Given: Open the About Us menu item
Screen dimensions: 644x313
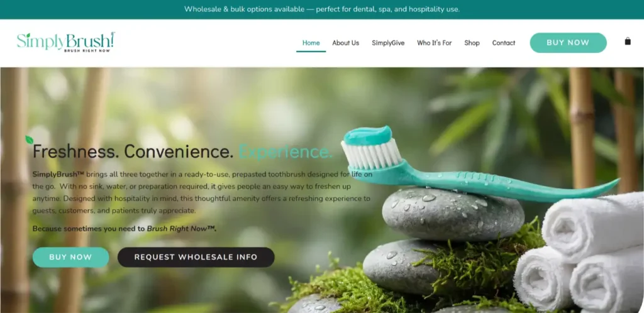Looking at the screenshot, I should [x=345, y=43].
